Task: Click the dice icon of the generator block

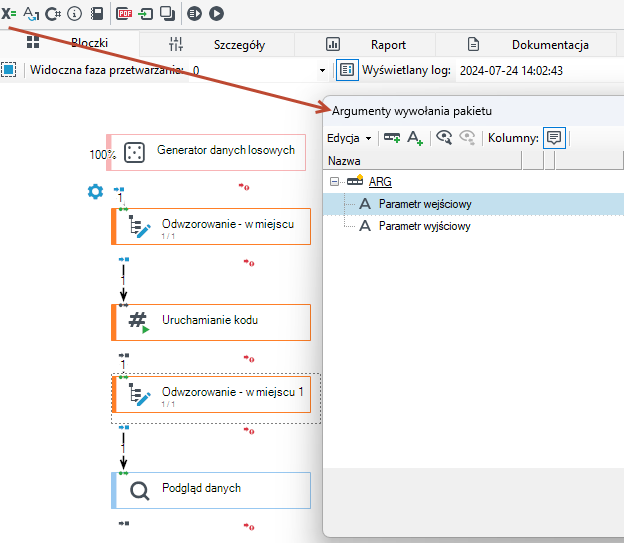Action: pyautogui.click(x=134, y=153)
